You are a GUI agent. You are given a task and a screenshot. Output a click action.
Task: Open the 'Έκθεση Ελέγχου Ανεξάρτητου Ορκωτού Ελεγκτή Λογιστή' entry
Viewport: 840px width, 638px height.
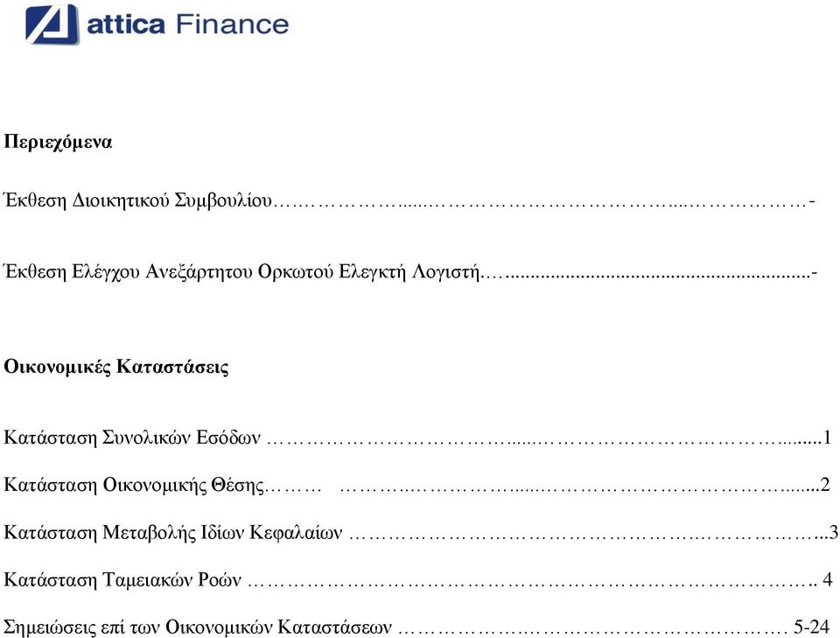click(x=241, y=271)
